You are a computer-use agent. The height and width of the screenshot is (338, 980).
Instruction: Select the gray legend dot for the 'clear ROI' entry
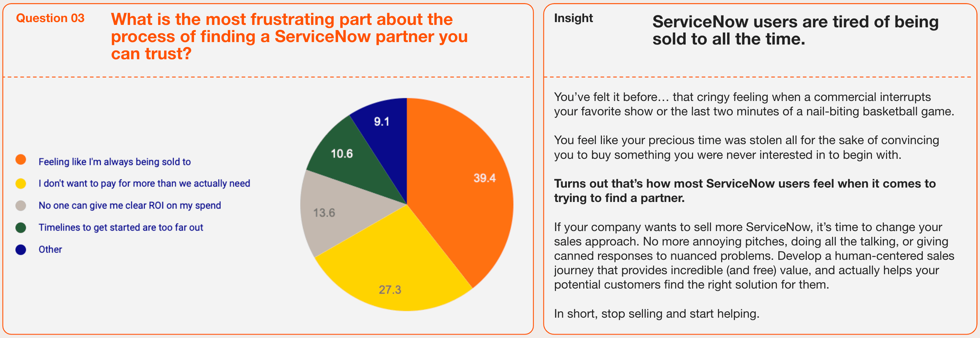(21, 206)
